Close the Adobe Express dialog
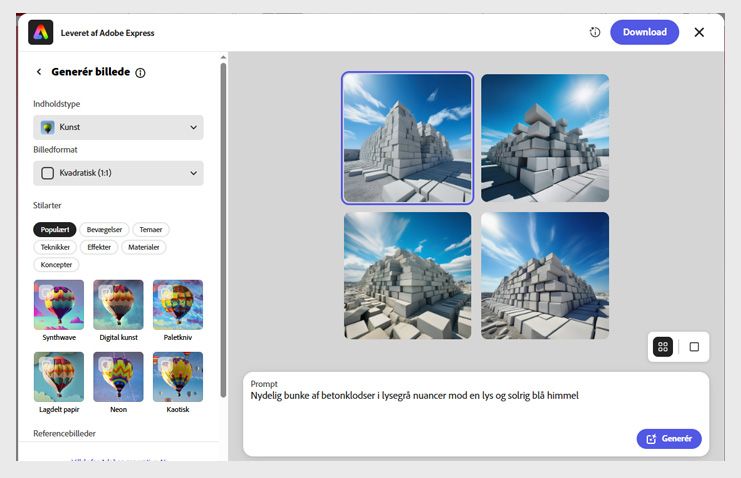Screen dimensions: 741x478 [x=699, y=32]
